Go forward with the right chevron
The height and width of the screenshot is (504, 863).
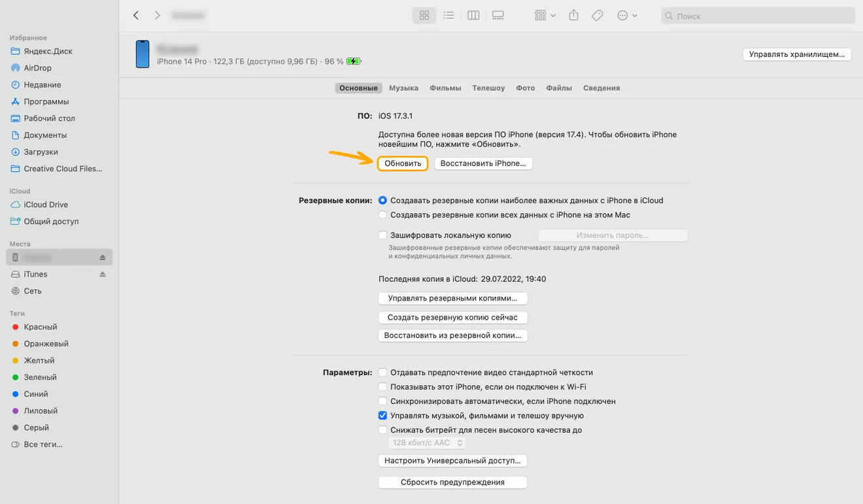click(158, 15)
